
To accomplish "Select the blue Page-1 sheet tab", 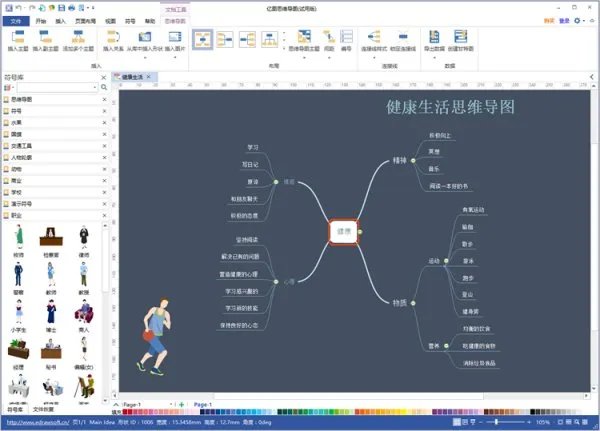I will click(202, 404).
